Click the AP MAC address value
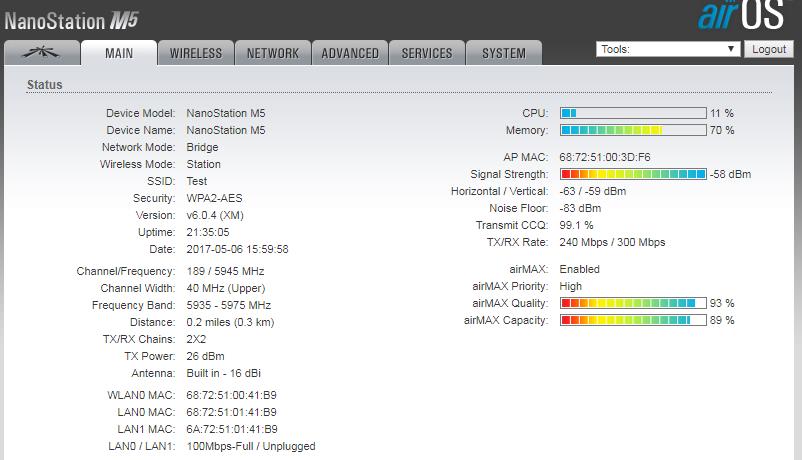This screenshot has height=460, width=802. tap(604, 157)
